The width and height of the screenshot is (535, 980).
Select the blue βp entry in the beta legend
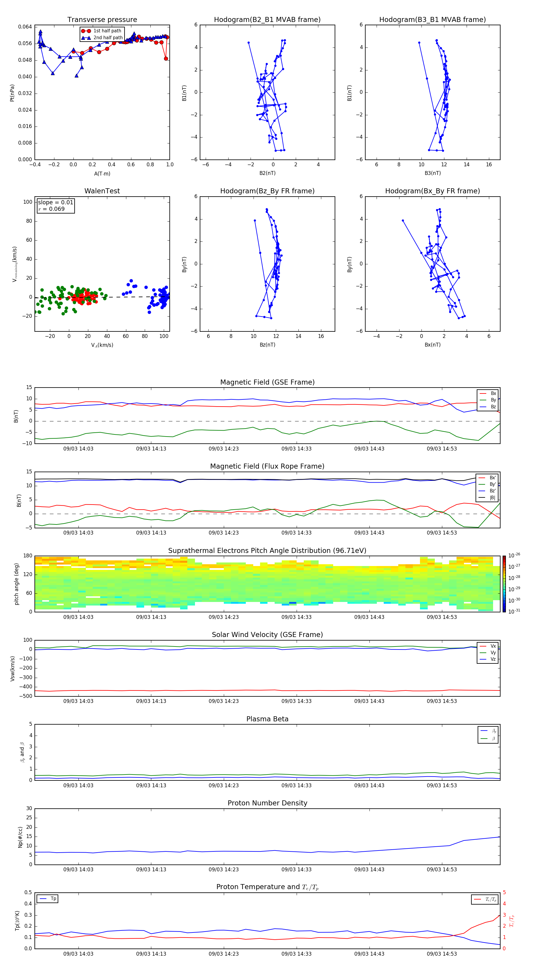click(x=488, y=731)
